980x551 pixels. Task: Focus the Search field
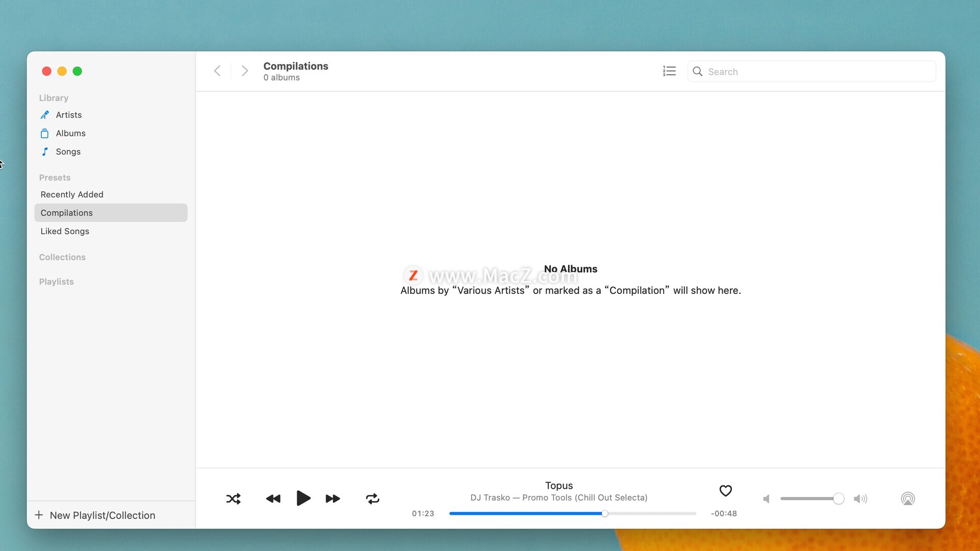tap(812, 71)
